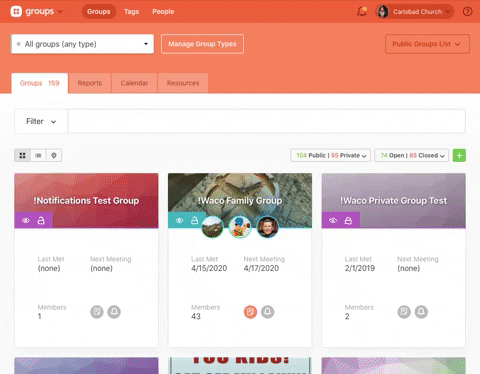Viewport: 480px width, 374px height.
Task: Click the Carlsbad Church profile avatar
Action: [x=383, y=12]
